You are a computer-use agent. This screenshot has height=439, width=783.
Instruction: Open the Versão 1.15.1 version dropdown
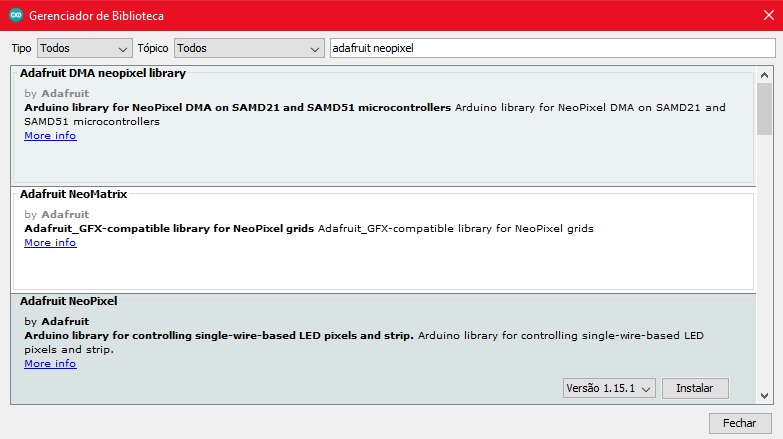(x=609, y=388)
